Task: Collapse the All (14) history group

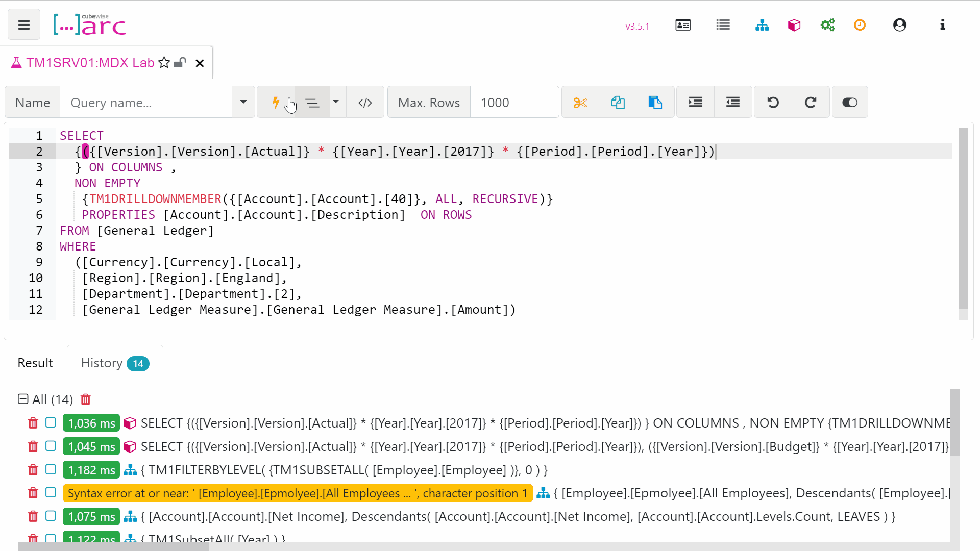Action: point(23,399)
